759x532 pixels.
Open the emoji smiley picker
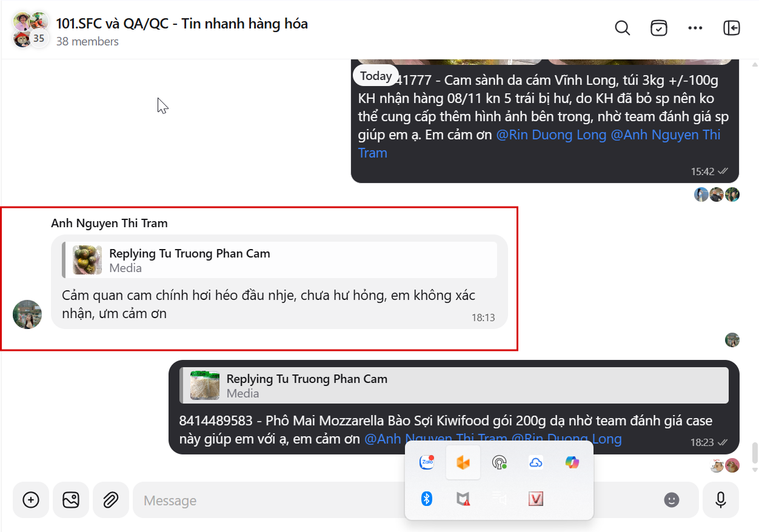pos(671,500)
